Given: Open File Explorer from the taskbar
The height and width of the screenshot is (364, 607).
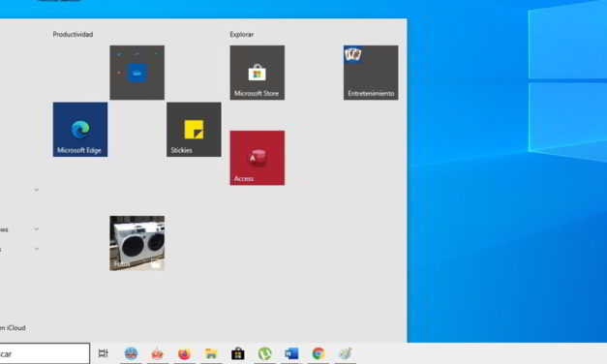Looking at the screenshot, I should [x=211, y=353].
